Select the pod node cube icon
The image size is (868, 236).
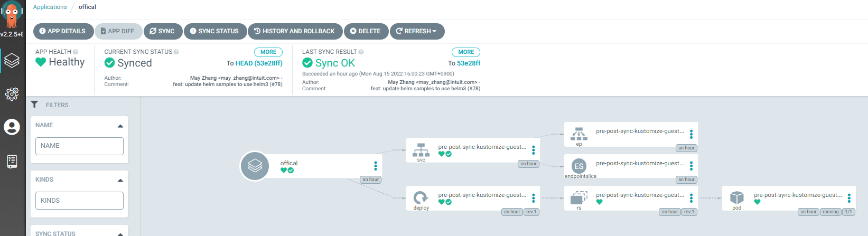click(x=737, y=197)
